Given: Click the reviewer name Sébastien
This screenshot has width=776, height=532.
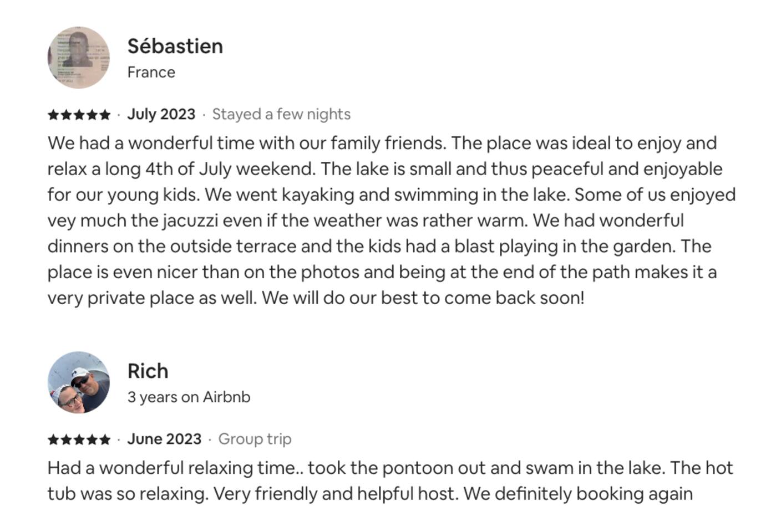Looking at the screenshot, I should 175,46.
